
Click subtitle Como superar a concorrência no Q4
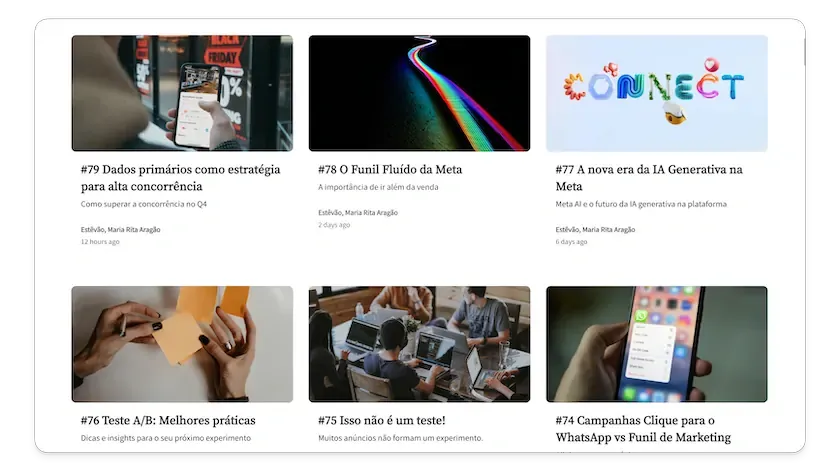(x=144, y=204)
